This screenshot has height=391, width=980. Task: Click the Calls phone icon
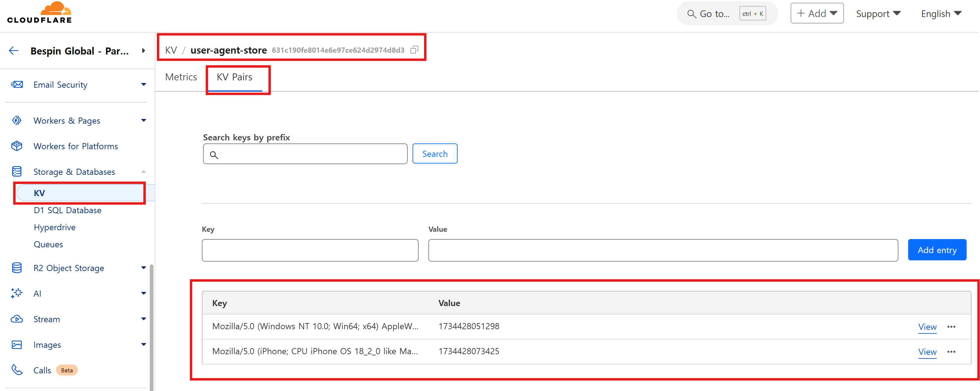click(x=17, y=370)
